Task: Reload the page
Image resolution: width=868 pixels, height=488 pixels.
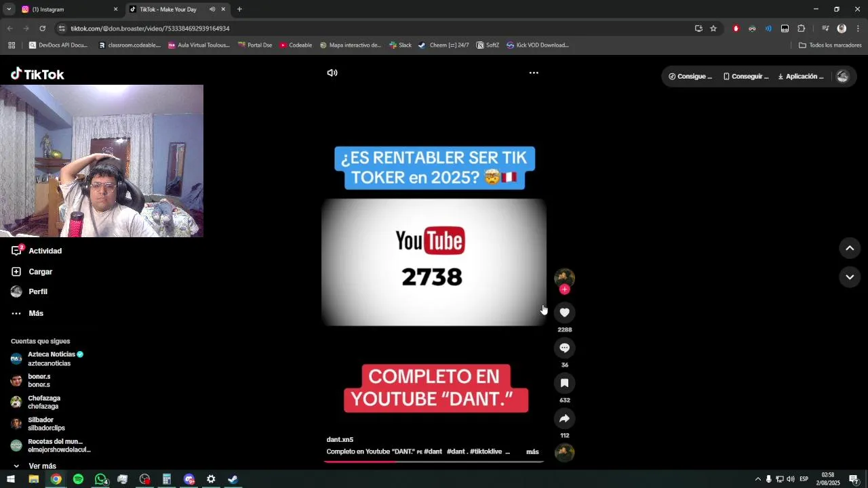Action: (x=42, y=28)
